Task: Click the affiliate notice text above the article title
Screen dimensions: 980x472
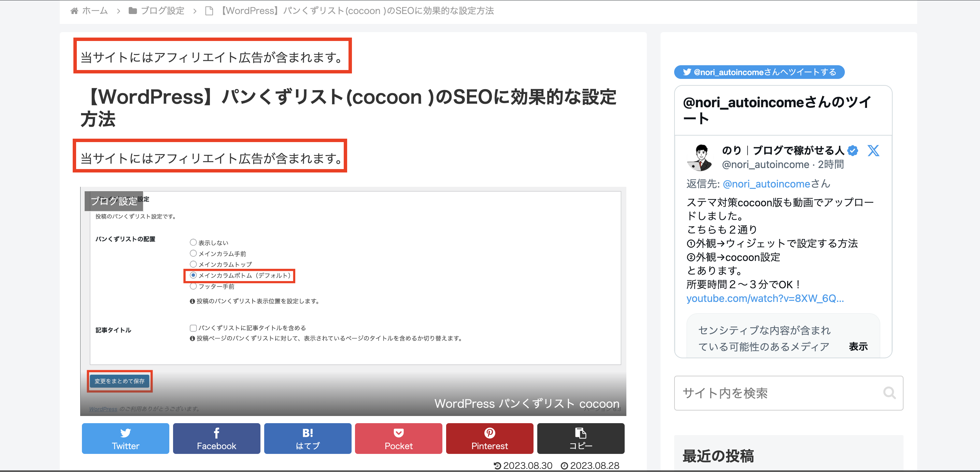Action: (212, 57)
